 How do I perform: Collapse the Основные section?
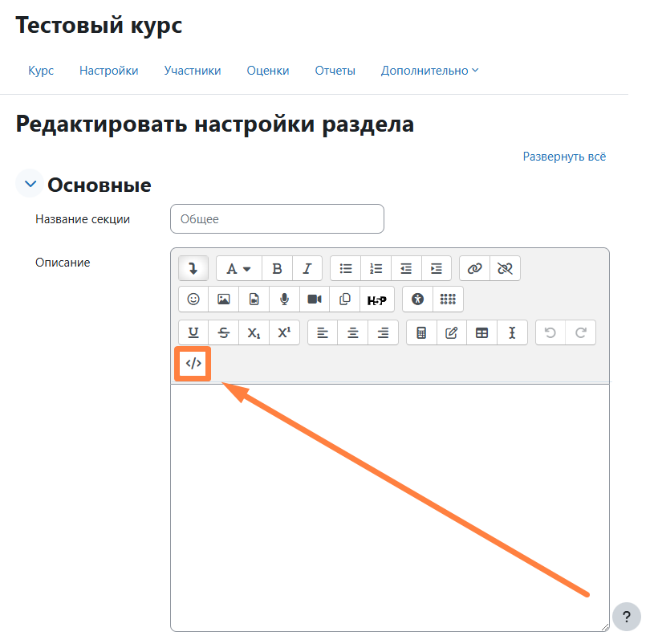click(x=30, y=185)
